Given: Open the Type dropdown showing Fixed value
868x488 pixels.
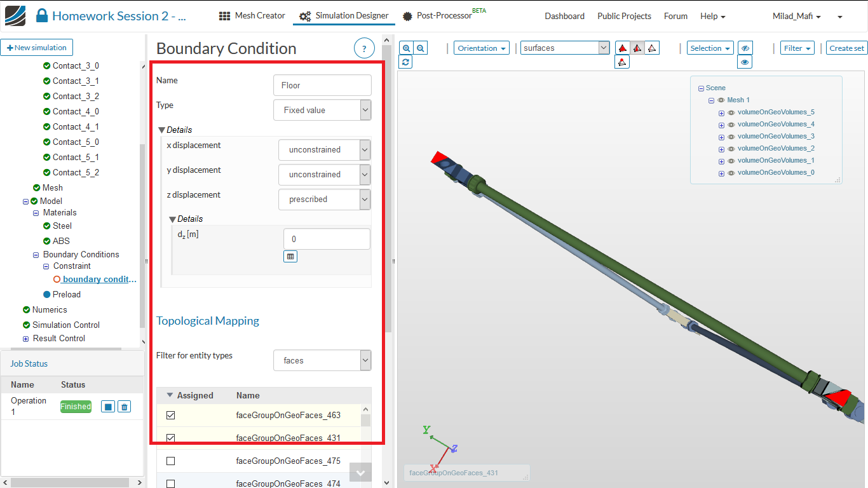Looking at the screenshot, I should [322, 110].
